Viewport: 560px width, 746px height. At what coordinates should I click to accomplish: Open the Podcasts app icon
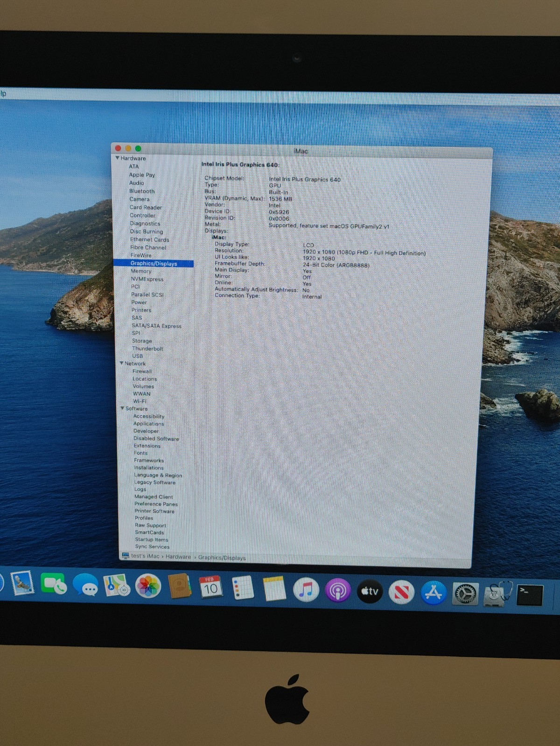coord(337,591)
